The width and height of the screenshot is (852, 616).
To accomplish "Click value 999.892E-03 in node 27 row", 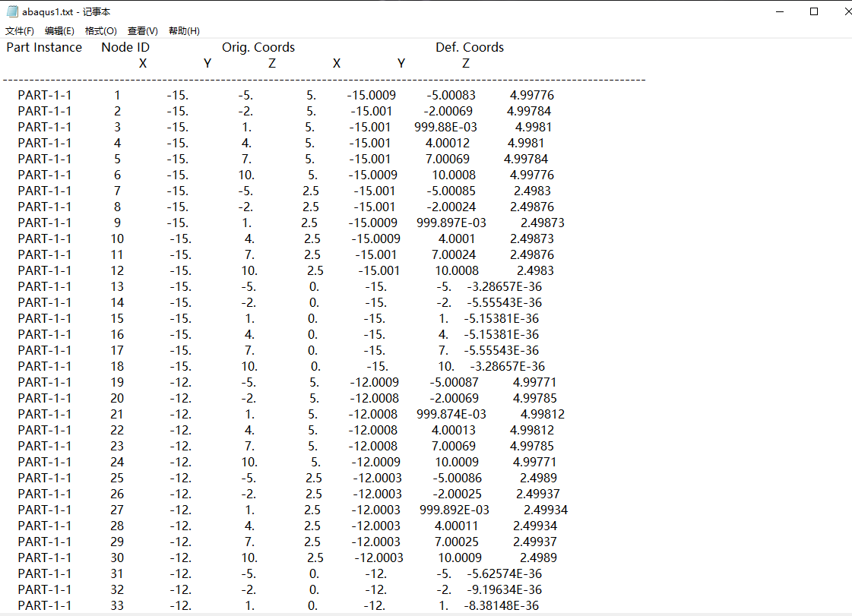I will click(x=455, y=510).
